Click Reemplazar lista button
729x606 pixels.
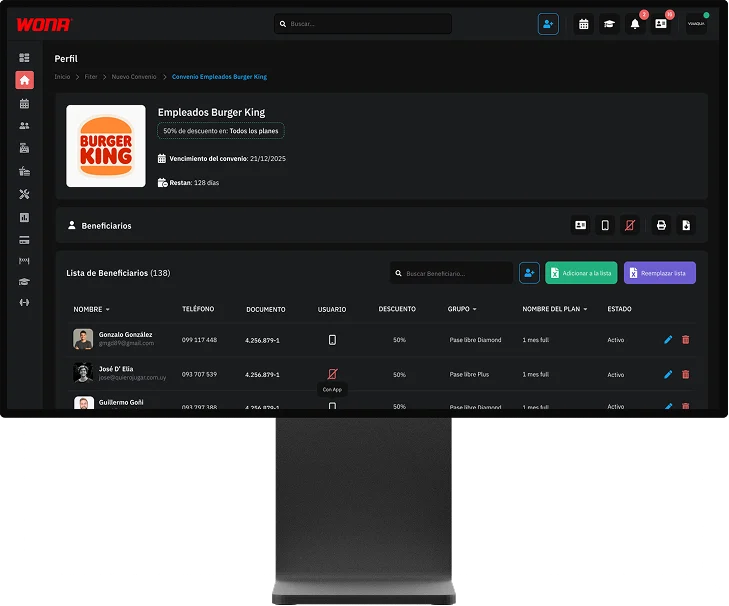tap(659, 273)
